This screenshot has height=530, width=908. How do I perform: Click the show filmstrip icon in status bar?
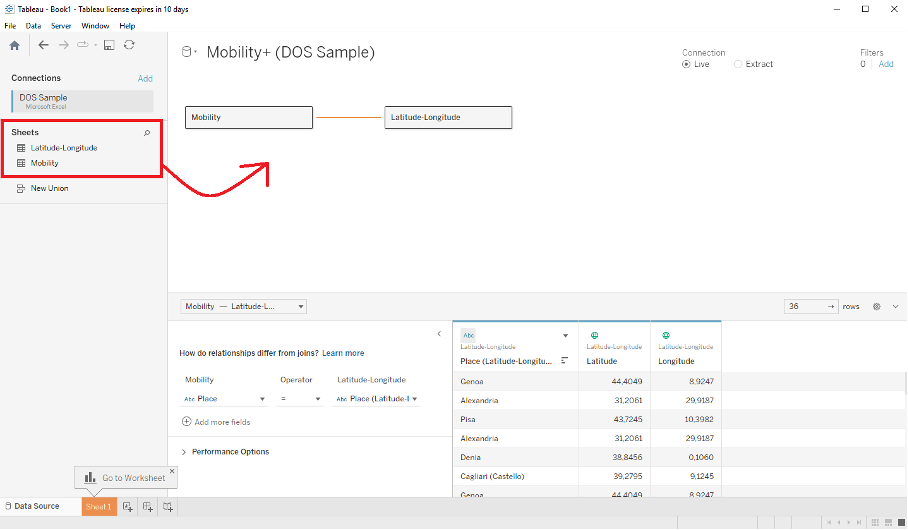[888, 522]
